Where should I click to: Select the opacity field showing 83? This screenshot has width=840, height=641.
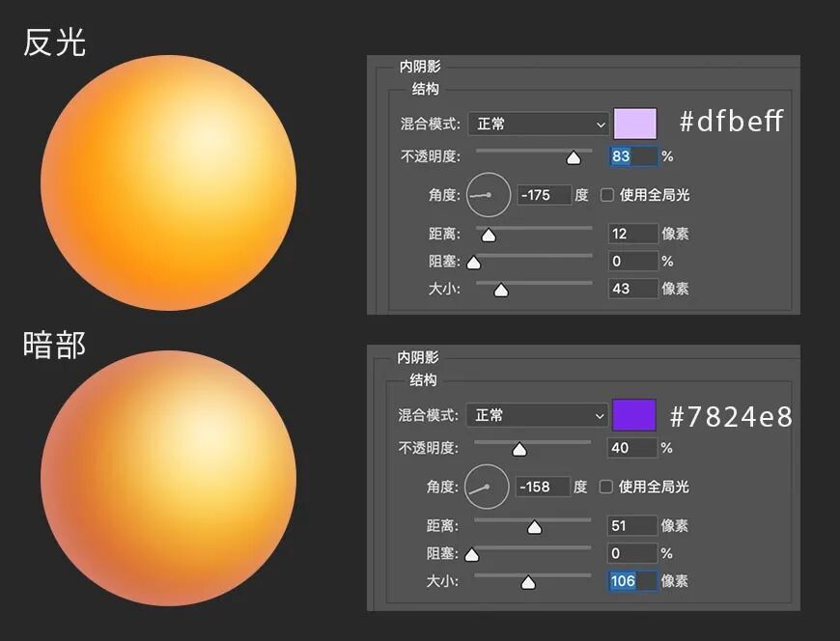coord(633,156)
